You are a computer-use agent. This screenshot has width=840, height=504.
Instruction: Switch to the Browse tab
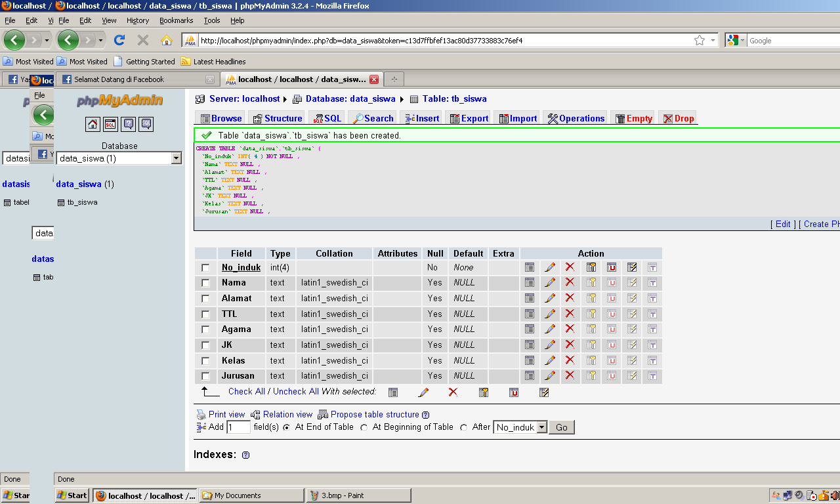pyautogui.click(x=220, y=118)
